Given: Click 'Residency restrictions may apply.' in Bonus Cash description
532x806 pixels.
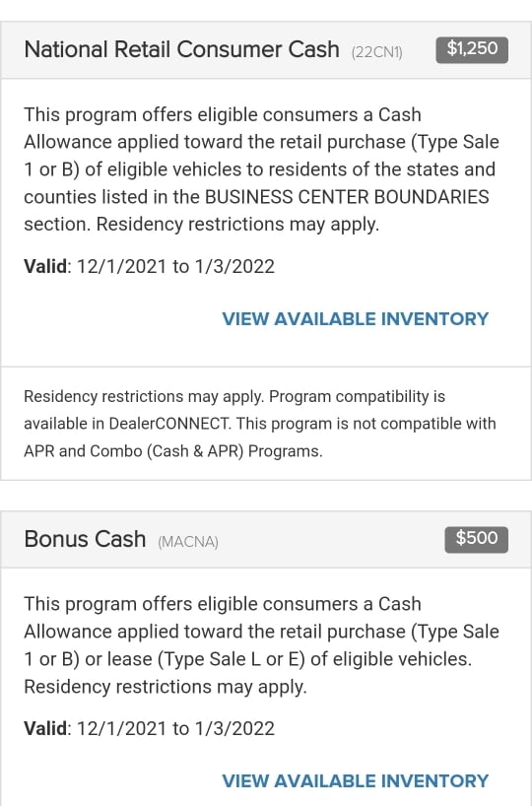Looking at the screenshot, I should click(x=166, y=687).
